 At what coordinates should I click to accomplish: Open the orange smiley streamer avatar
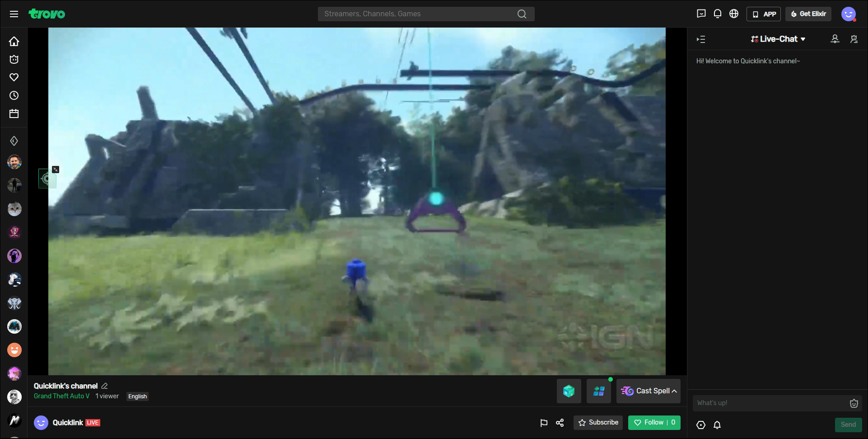pos(14,350)
